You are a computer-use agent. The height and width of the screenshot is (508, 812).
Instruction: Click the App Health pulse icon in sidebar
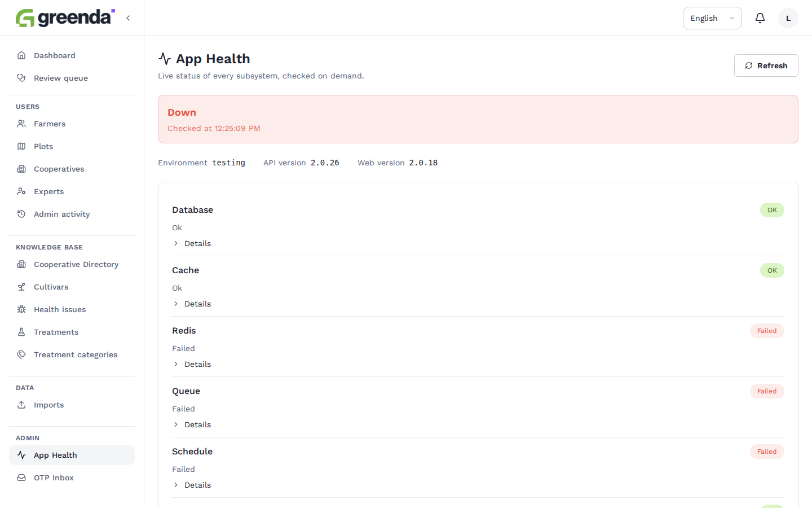click(21, 455)
